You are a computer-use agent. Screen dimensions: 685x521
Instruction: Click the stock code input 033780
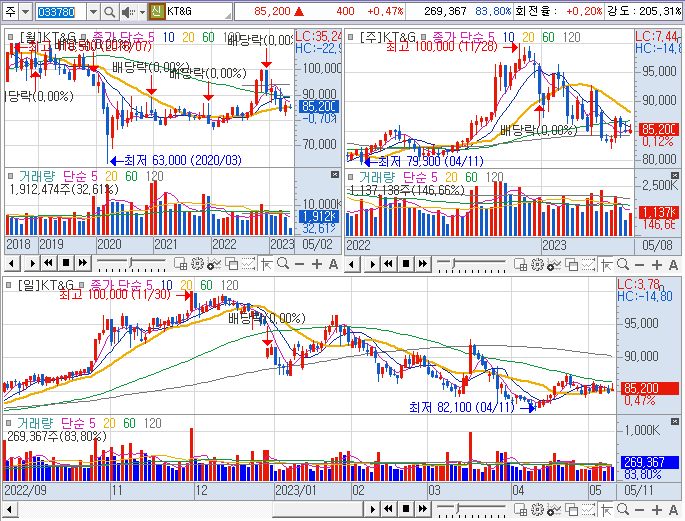61,12
